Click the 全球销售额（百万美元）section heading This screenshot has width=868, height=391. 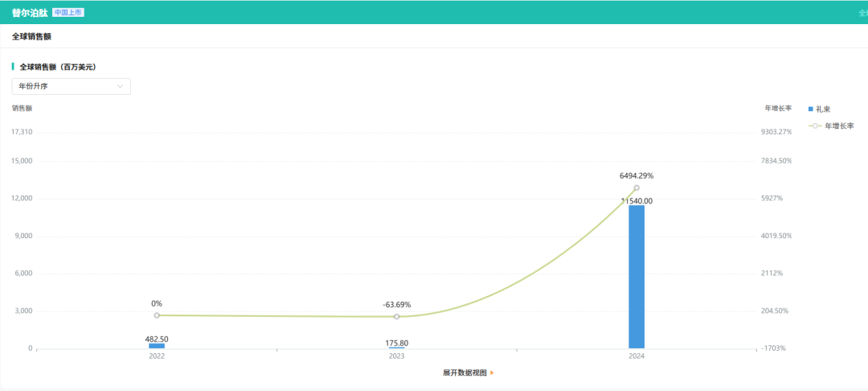[58, 67]
